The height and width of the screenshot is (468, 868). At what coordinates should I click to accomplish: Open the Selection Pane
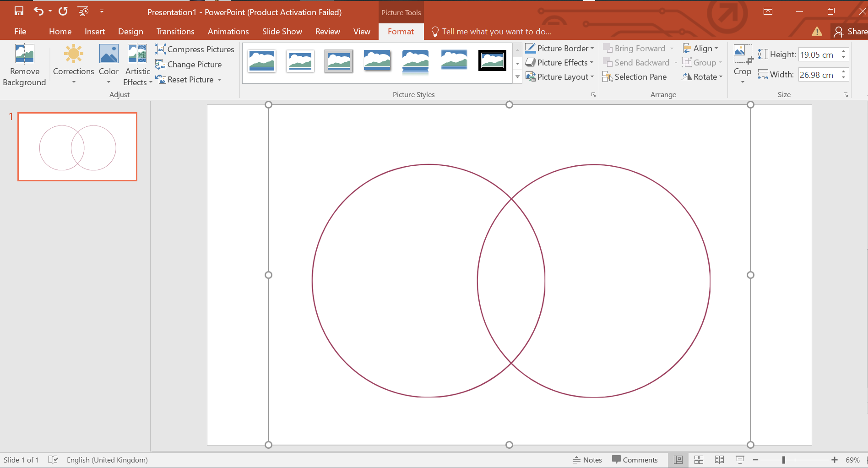[x=635, y=77]
